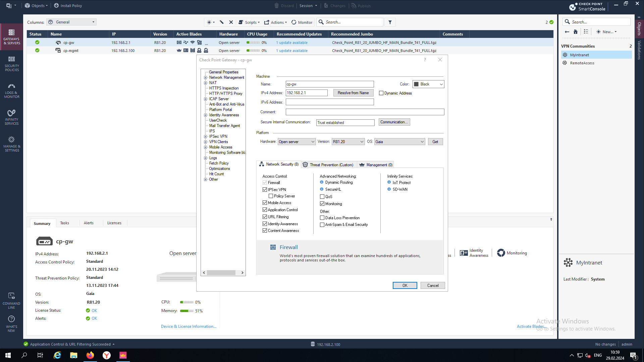Click the list view icon in Objects panel
The width and height of the screenshot is (644, 362).
click(586, 32)
